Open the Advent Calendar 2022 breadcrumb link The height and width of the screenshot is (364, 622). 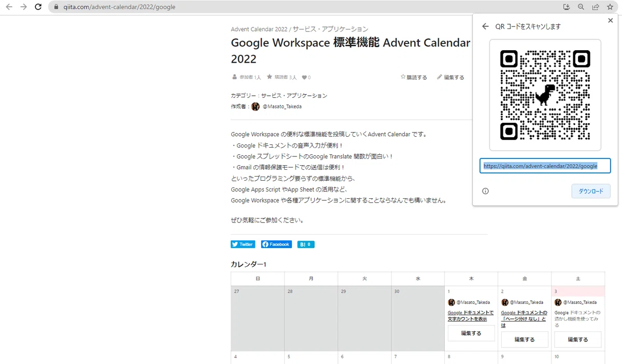pyautogui.click(x=259, y=30)
